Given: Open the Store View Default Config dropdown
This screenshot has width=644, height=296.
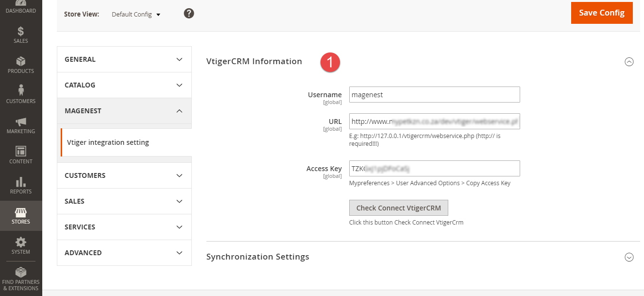Looking at the screenshot, I should tap(136, 15).
